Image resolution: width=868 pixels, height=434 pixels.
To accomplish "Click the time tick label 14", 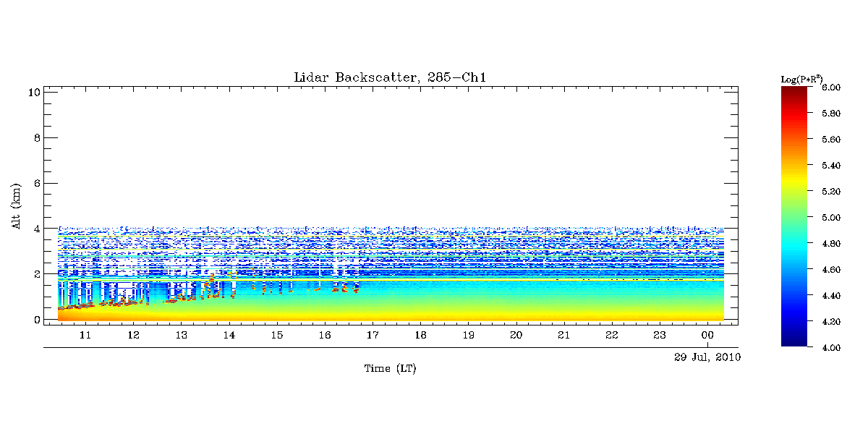I will 229,335.
